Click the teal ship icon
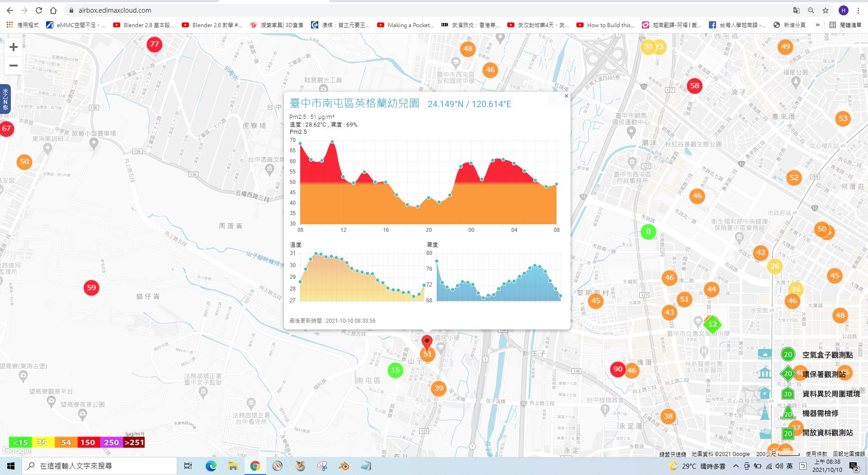 pyautogui.click(x=765, y=433)
